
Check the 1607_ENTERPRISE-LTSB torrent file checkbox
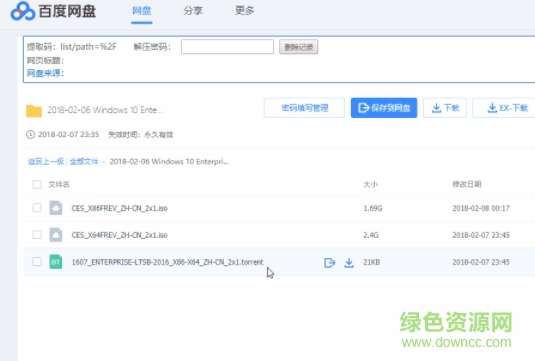37,262
